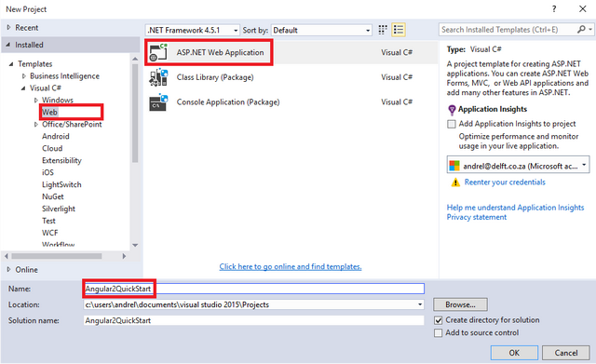
Task: Collapse the Installed section
Action: (x=8, y=45)
